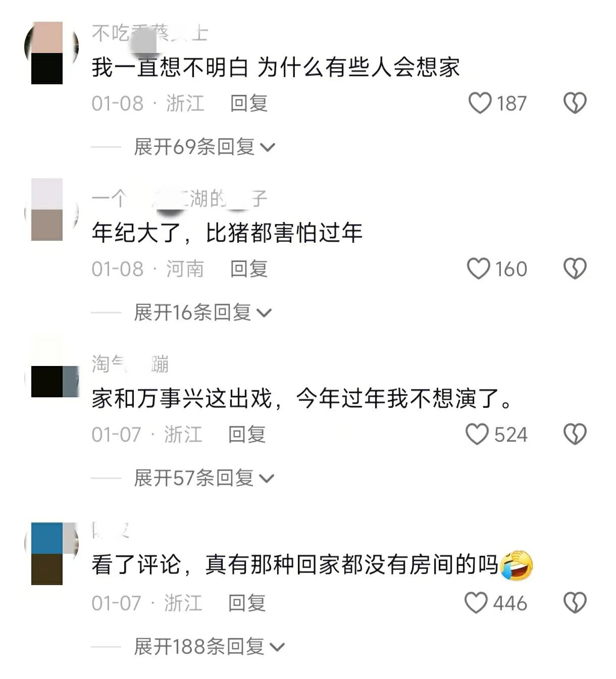
Task: Open avatar of 年纪大了 commenter
Action: [52, 210]
